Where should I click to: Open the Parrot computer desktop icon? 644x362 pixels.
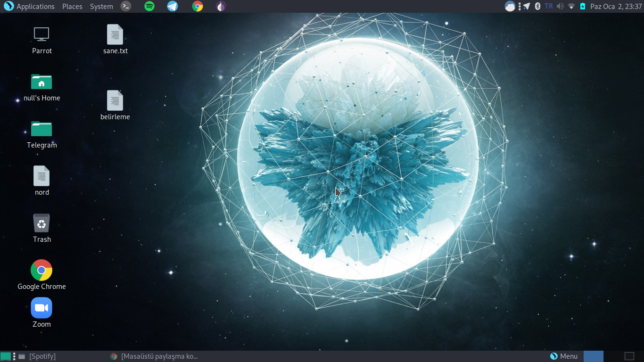click(x=41, y=34)
